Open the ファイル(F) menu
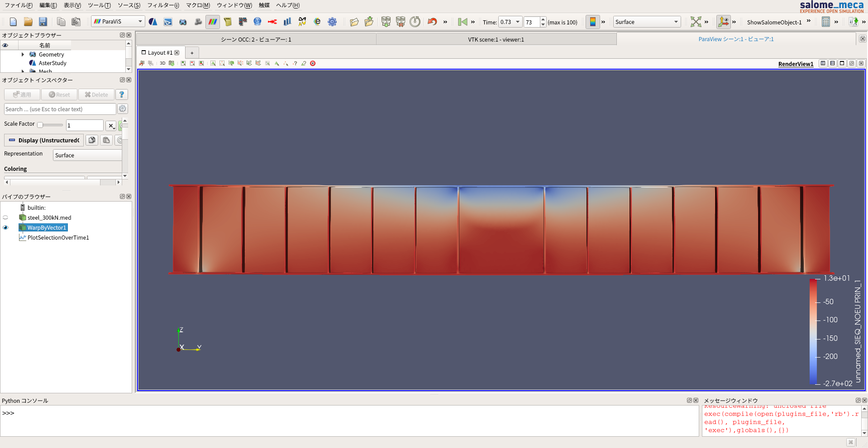The height and width of the screenshot is (448, 868). pyautogui.click(x=19, y=5)
